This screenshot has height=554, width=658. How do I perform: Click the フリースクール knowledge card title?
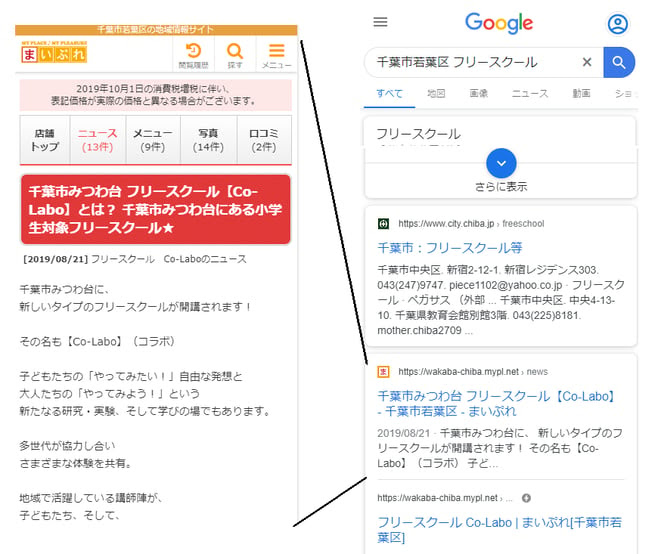click(418, 134)
